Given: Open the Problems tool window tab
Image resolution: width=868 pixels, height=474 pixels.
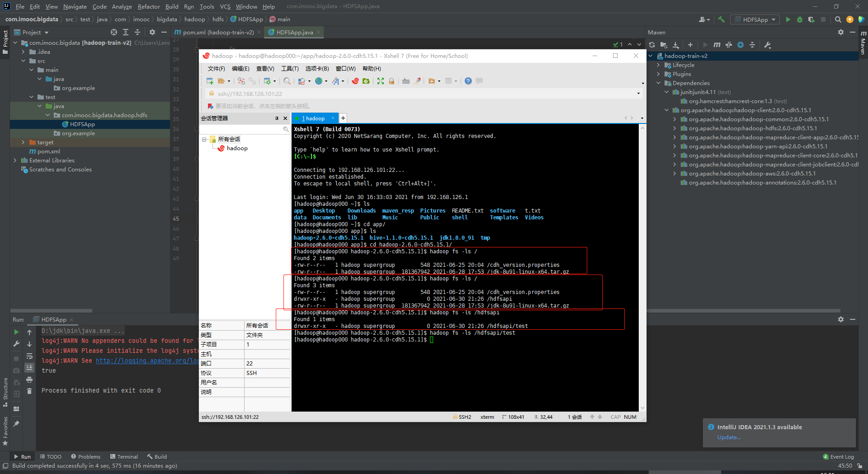Looking at the screenshot, I should (x=85, y=457).
